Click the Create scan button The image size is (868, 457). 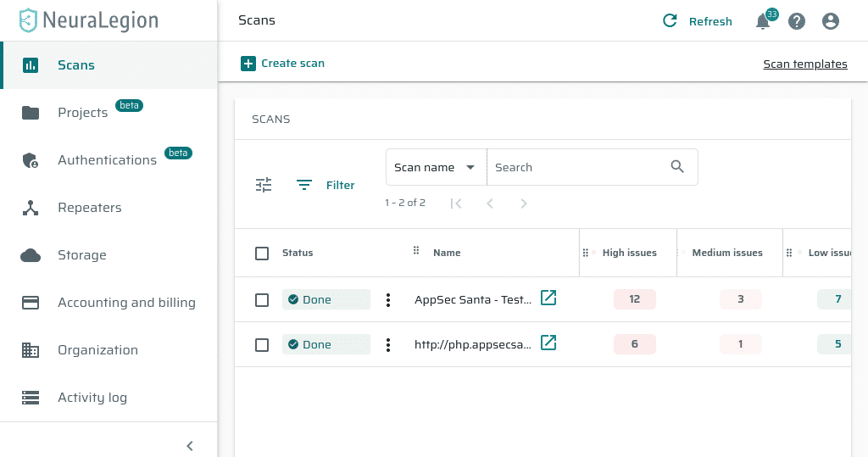[282, 64]
